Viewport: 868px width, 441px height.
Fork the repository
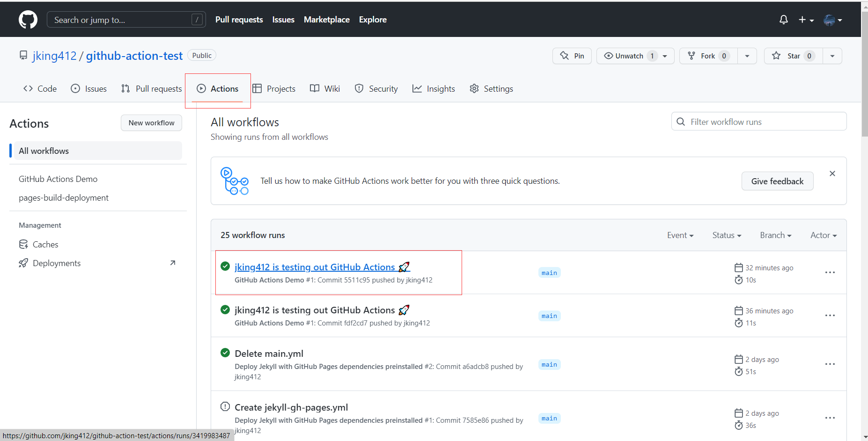click(708, 56)
